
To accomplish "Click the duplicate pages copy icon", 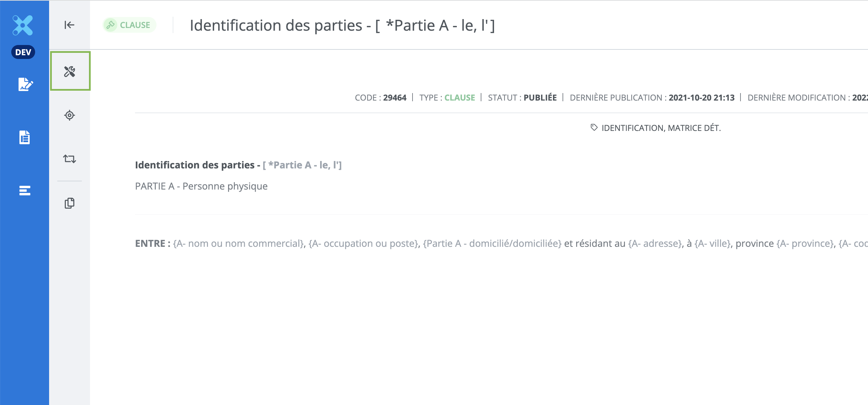I will coord(70,203).
